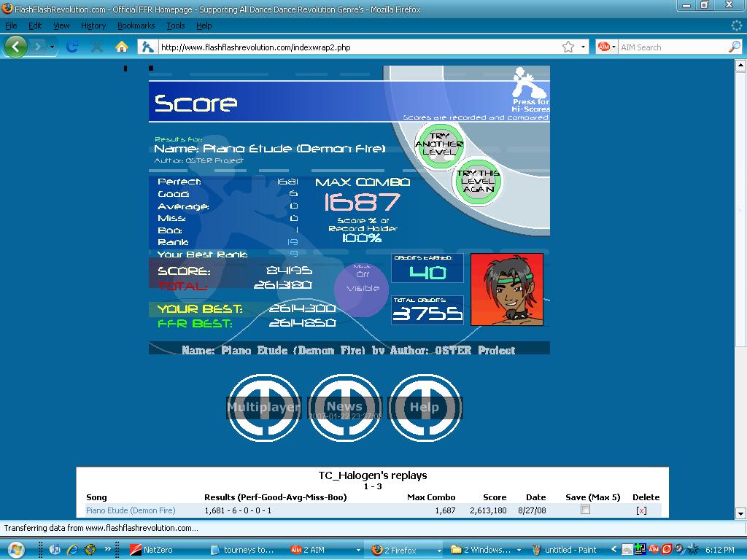Click the AIM Search input field
747x560 pixels.
point(673,47)
